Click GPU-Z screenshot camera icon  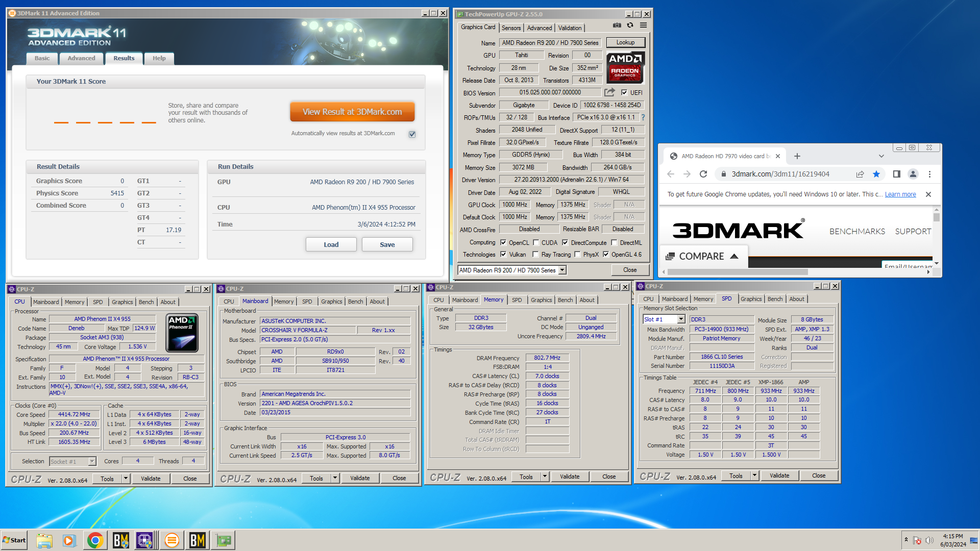(617, 26)
